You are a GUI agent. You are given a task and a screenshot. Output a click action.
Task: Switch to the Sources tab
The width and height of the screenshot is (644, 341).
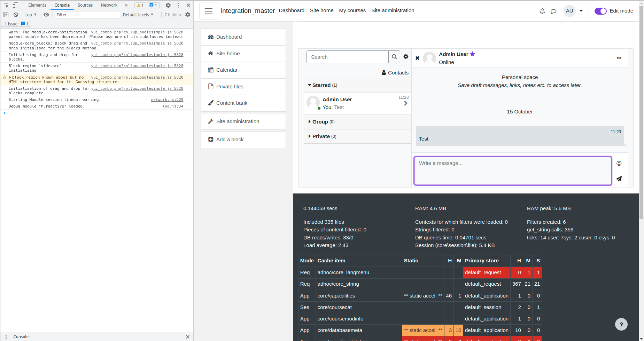pos(85,5)
